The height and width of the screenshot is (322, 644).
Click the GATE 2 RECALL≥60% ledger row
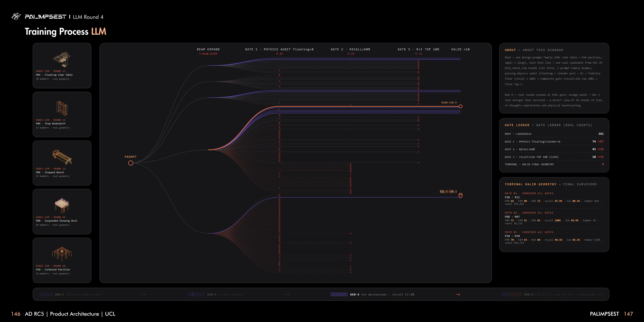pyautogui.click(x=554, y=149)
